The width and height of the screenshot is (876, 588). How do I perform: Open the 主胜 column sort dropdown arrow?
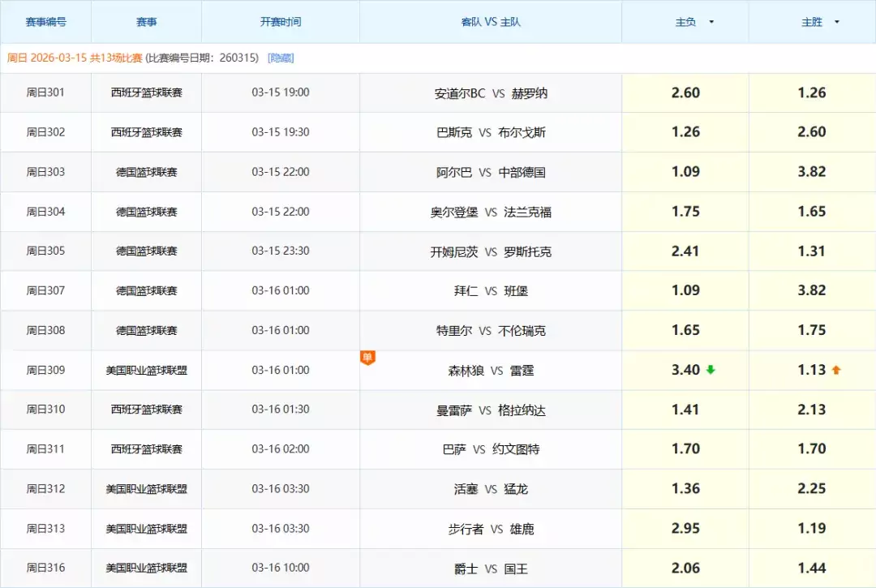[836, 22]
